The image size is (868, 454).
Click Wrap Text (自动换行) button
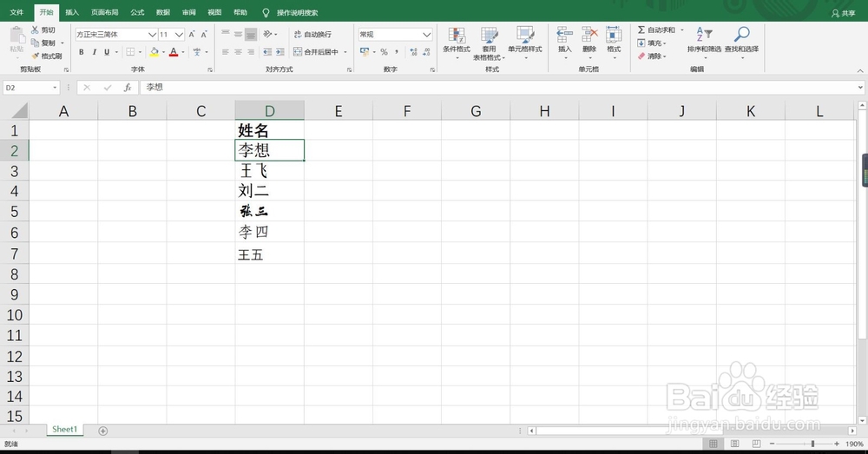coord(312,35)
